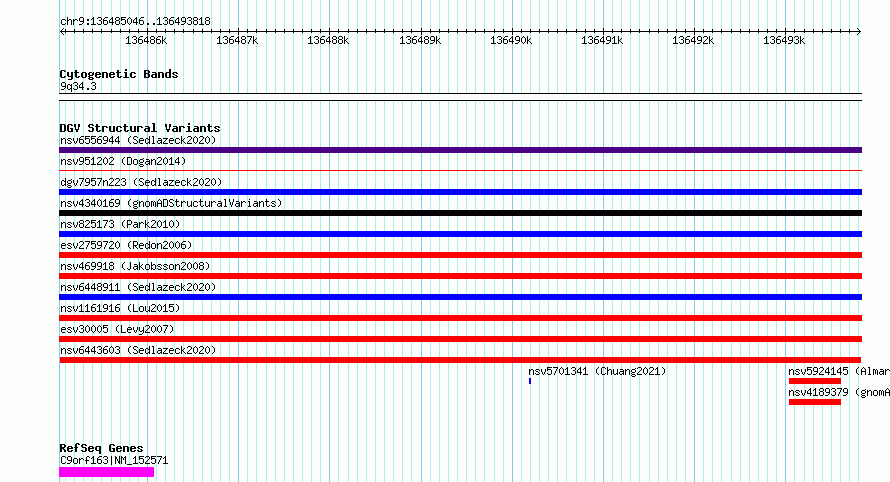Click the nsv6443603 (Sedlazeck2020) label
The width and height of the screenshot is (890, 482).
point(138,350)
